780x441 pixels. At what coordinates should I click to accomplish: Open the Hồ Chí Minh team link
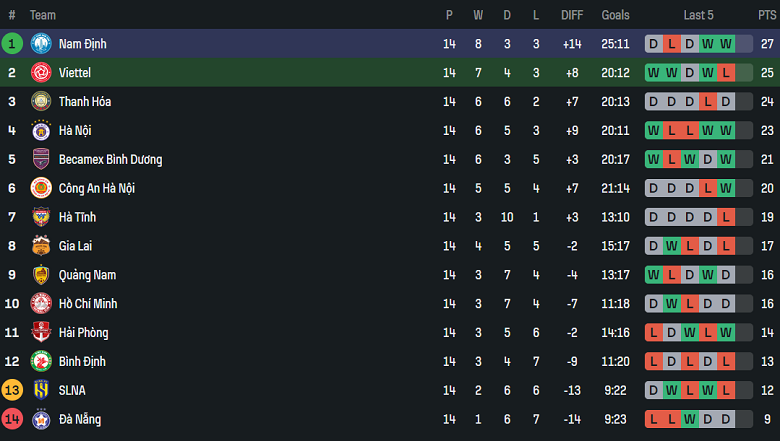(x=88, y=304)
